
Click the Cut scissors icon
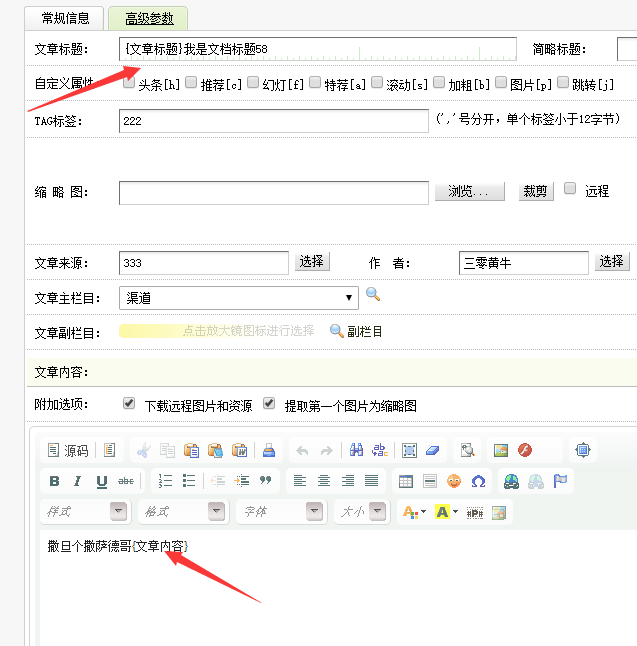pos(143,450)
